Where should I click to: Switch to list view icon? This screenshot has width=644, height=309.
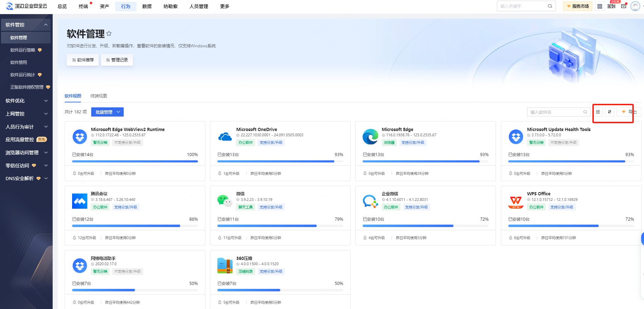pyautogui.click(x=598, y=112)
